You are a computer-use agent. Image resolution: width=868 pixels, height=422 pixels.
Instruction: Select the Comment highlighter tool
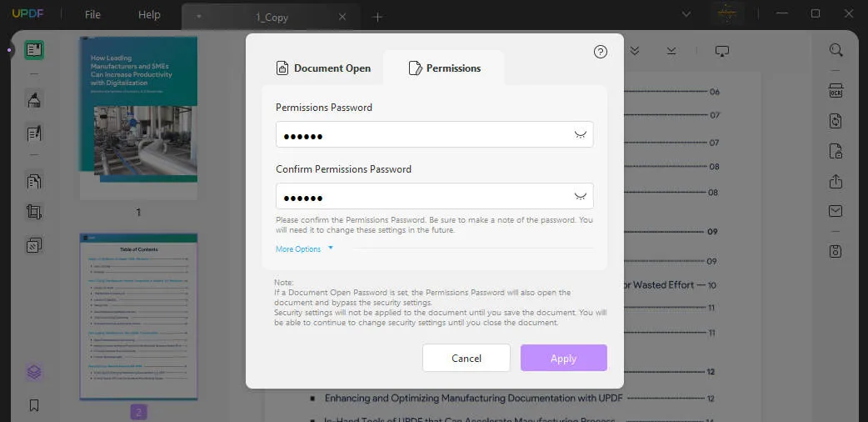34,100
